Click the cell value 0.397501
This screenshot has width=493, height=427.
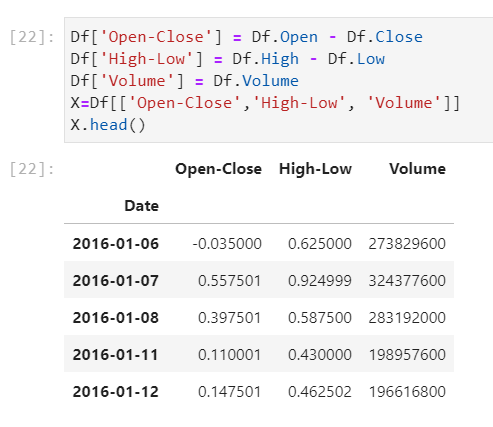230,318
